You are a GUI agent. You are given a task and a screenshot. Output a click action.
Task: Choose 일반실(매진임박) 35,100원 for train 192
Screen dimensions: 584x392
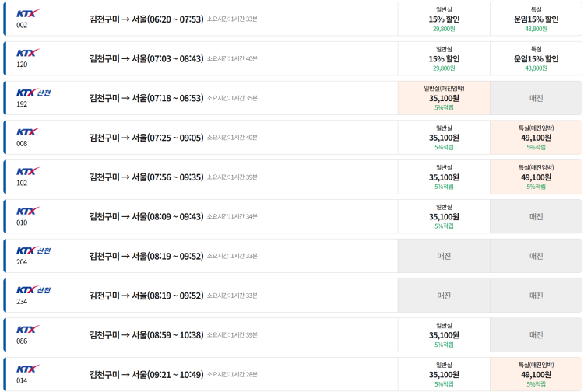tap(444, 98)
